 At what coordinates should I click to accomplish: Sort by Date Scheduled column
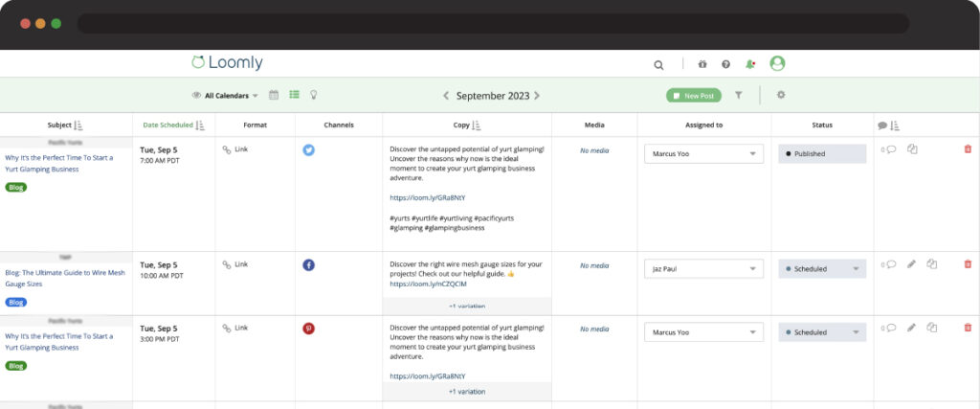click(200, 125)
